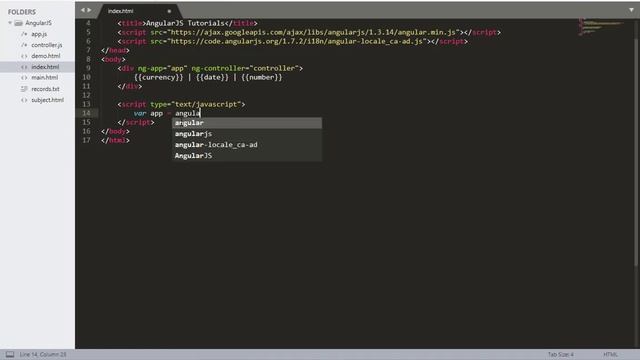Open controller.js from the sidebar
640x360 pixels.
47,45
